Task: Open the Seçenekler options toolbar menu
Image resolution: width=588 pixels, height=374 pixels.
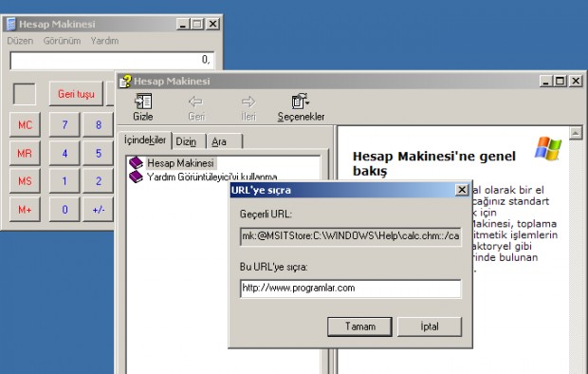Action: [301, 107]
